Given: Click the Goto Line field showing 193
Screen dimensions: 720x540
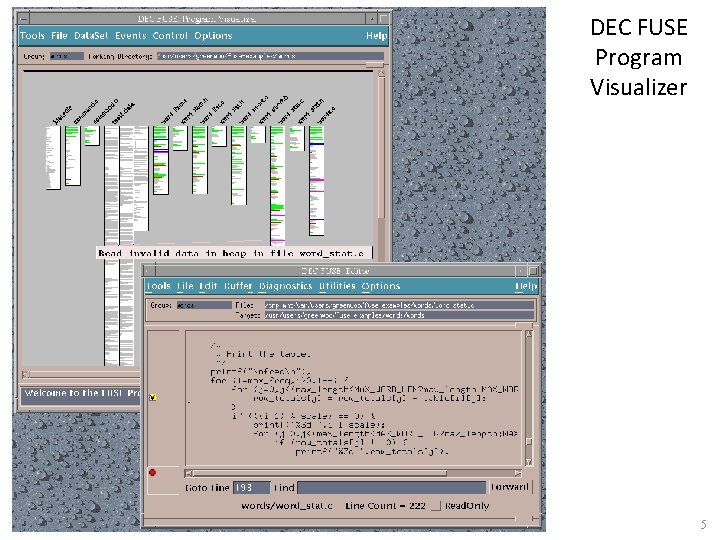Looking at the screenshot, I should click(x=251, y=487).
